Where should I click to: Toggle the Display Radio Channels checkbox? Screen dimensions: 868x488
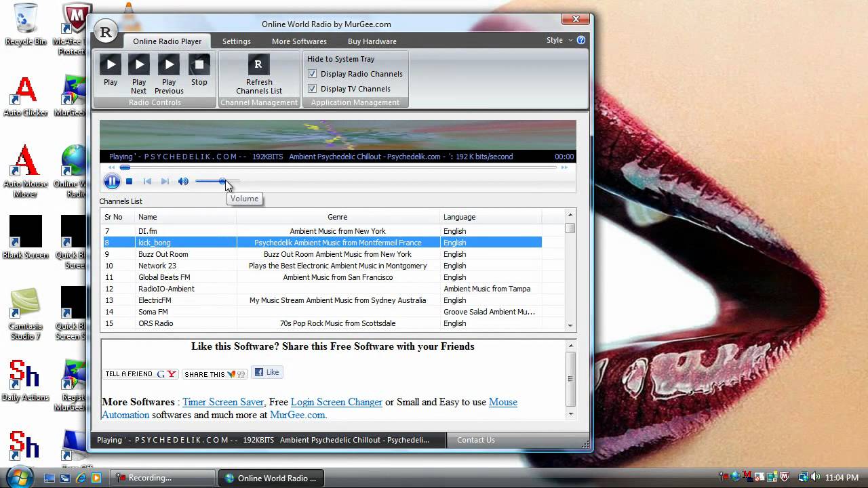pyautogui.click(x=313, y=74)
